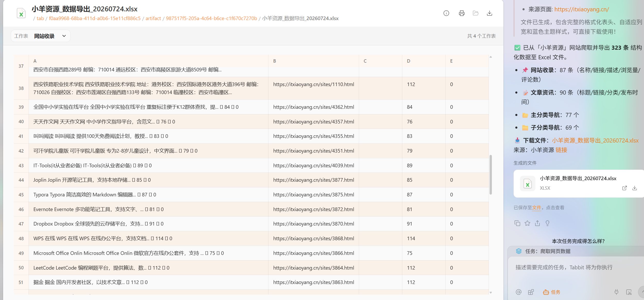The height and width of the screenshot is (300, 644).
Task: Click the cell with sites/4362.html URL
Action: (314, 107)
